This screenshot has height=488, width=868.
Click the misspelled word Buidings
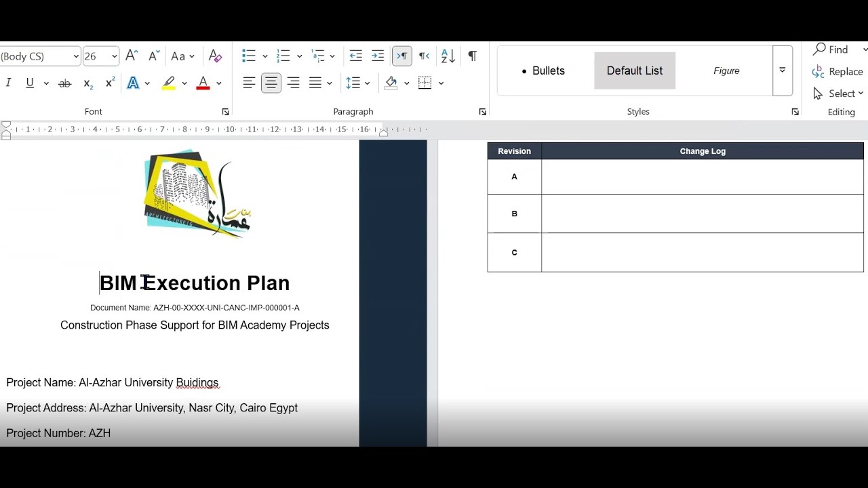(197, 383)
